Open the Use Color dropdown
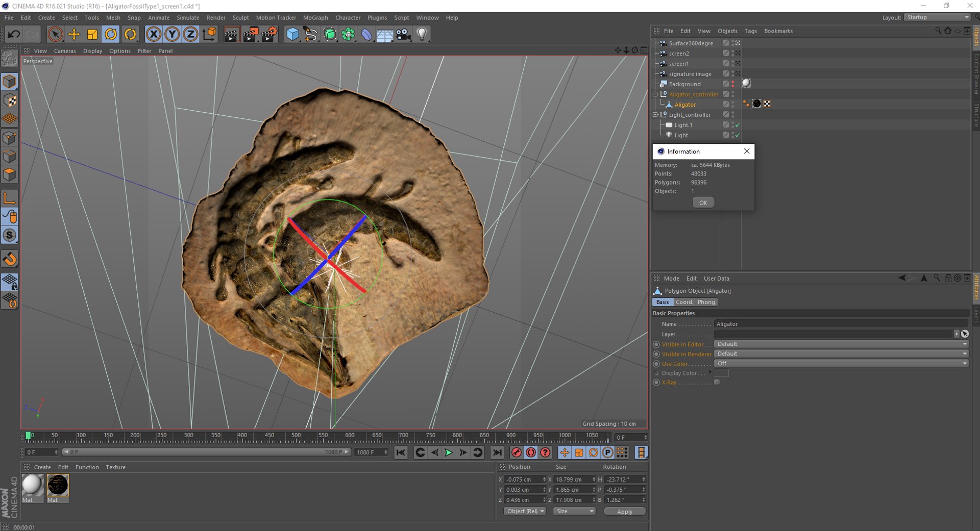 (x=841, y=364)
